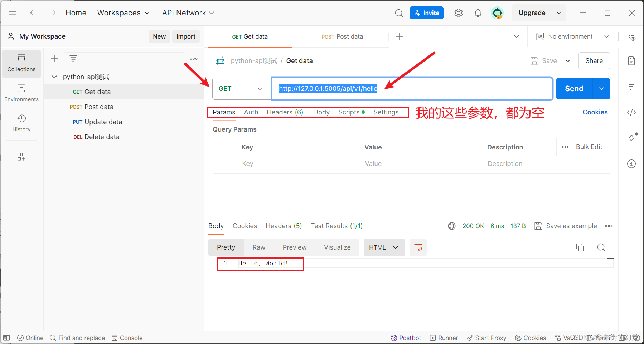Screen dimensions: 644x344
Task: Click the Send button
Action: [574, 89]
